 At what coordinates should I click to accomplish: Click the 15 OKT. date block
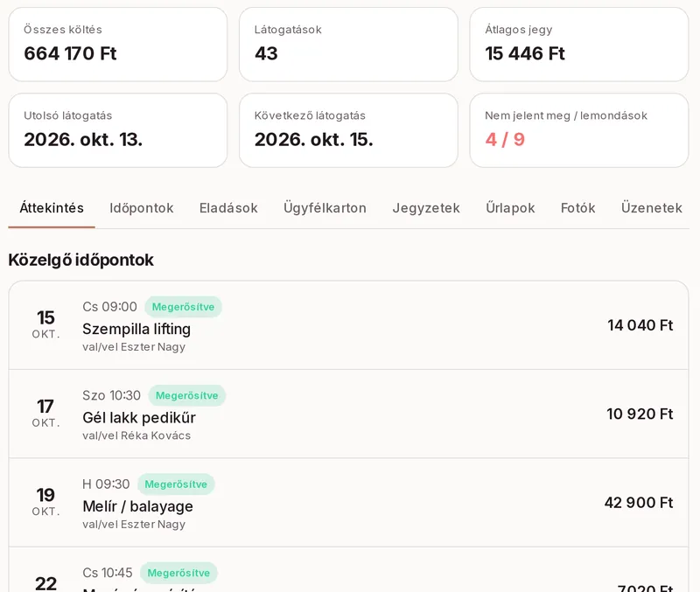(45, 324)
